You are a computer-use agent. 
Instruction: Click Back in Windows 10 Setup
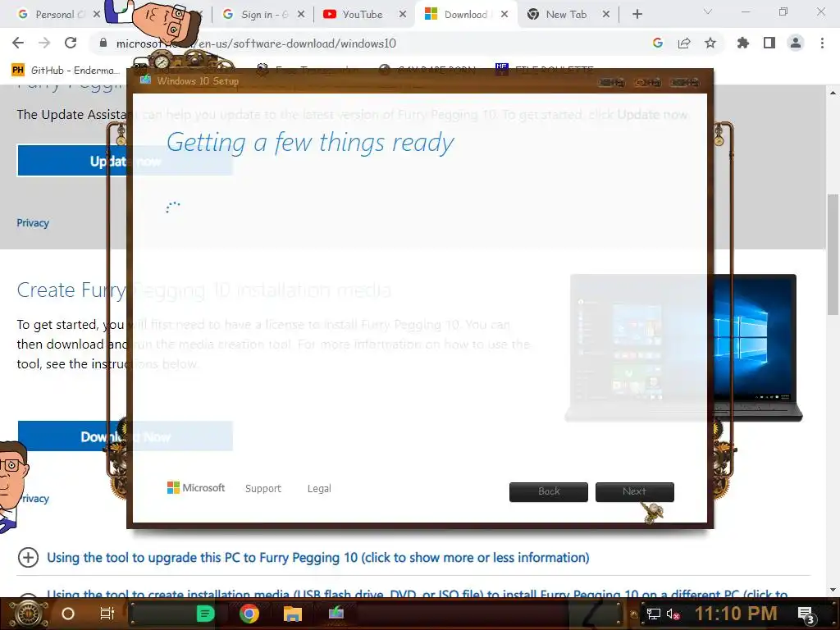(549, 492)
